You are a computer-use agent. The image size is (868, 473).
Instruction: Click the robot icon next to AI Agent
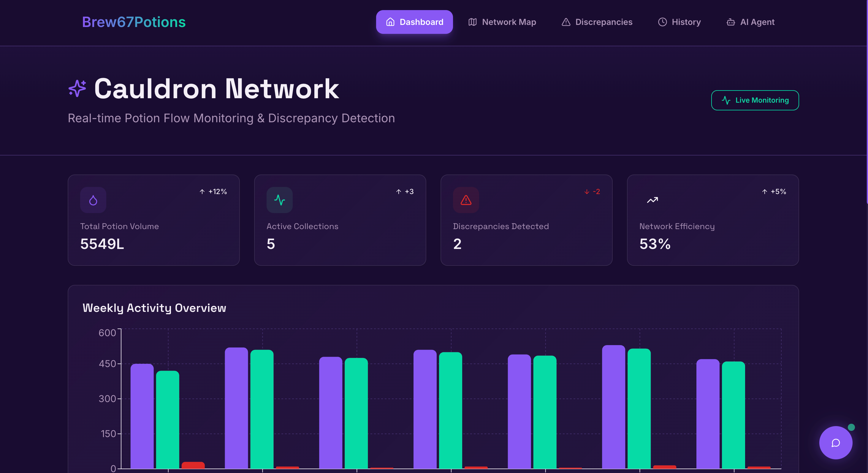(731, 22)
